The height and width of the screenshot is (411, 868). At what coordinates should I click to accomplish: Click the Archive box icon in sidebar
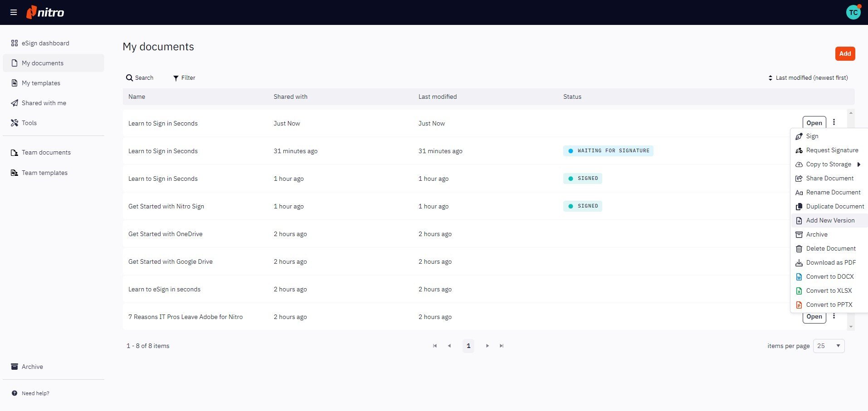14,367
